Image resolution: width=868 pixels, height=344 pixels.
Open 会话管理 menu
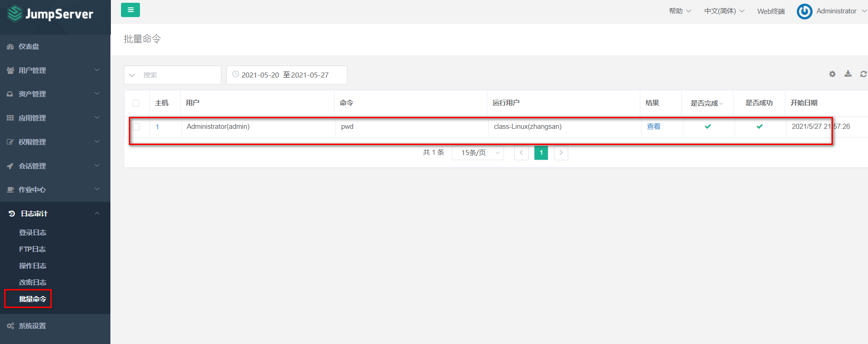click(55, 166)
